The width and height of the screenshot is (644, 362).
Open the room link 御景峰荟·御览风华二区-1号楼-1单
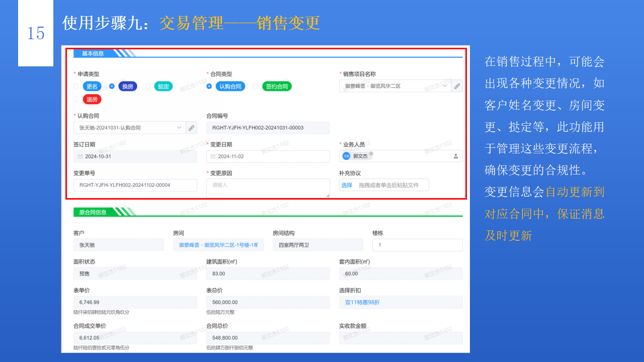[217, 245]
